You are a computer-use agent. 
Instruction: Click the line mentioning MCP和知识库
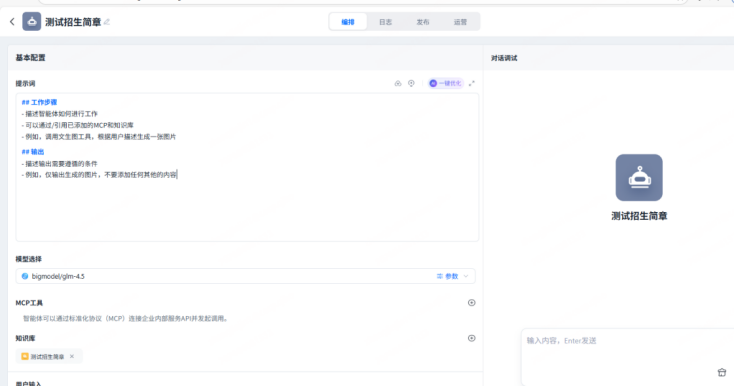pos(78,125)
